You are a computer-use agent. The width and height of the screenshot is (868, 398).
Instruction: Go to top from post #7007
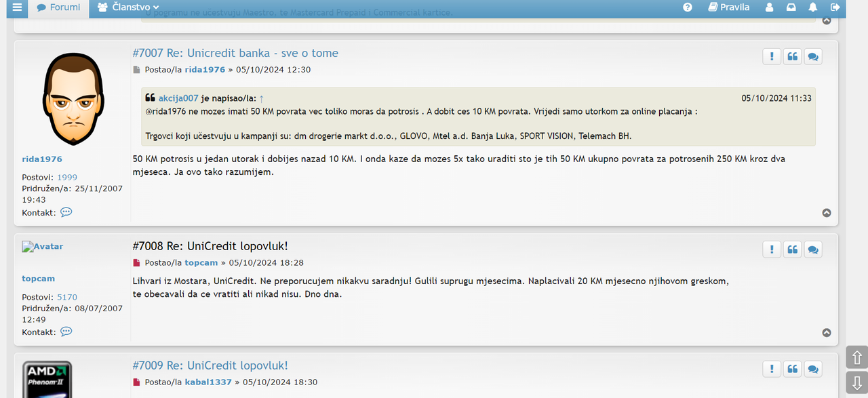click(827, 213)
